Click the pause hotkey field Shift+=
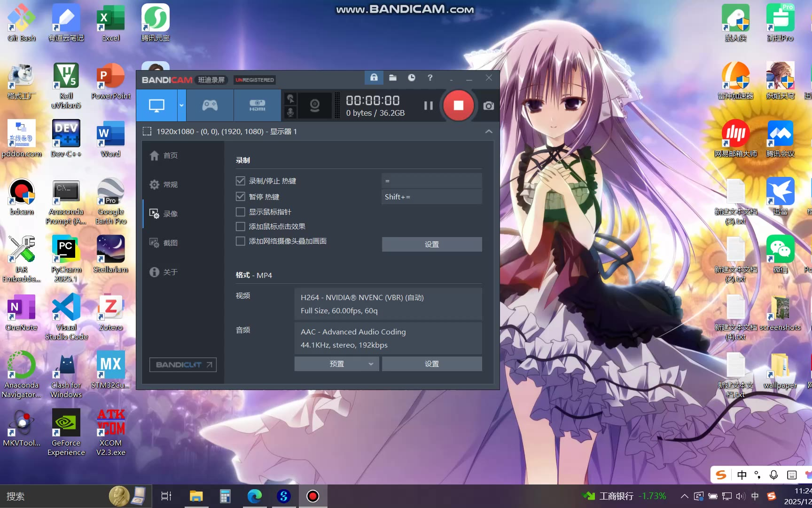 (431, 197)
